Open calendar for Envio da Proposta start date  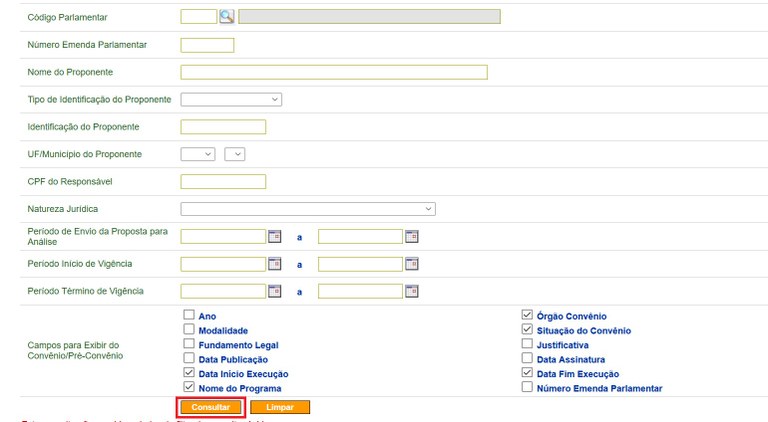(x=275, y=236)
